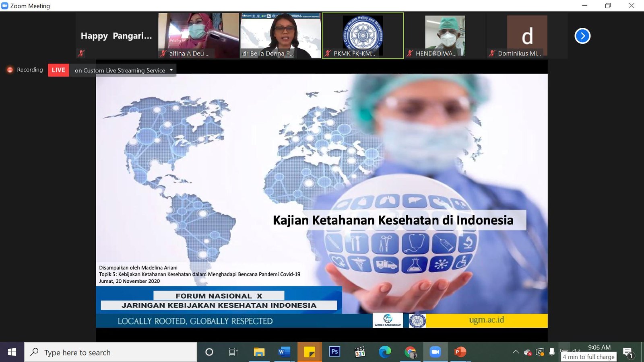Click the red LIVE badge
The width and height of the screenshot is (644, 362).
click(x=58, y=70)
